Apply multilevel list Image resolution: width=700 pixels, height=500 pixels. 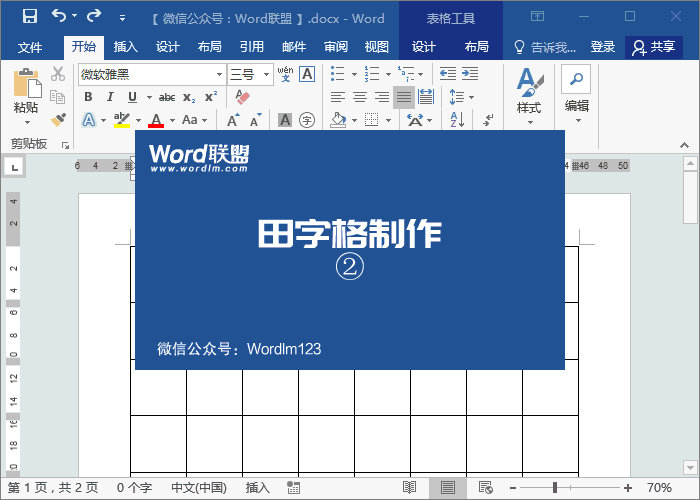point(406,74)
